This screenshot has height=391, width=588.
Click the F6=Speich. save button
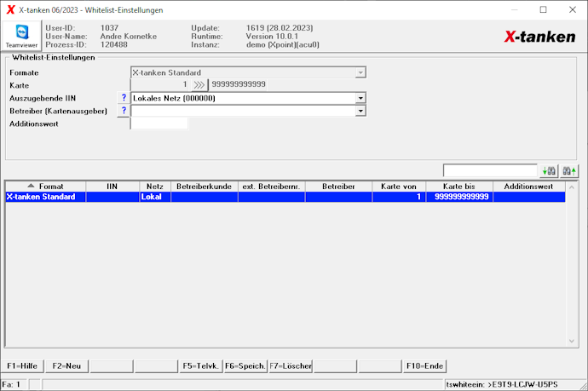click(x=245, y=366)
